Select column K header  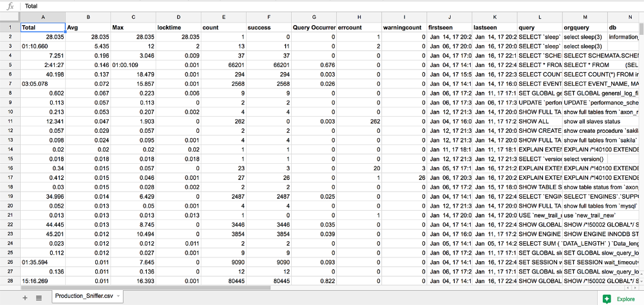tap(495, 17)
